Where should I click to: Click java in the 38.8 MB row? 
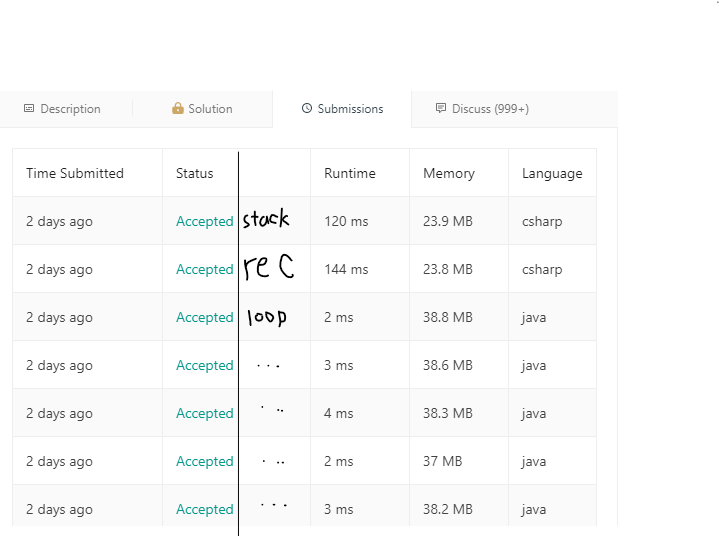[x=534, y=317]
